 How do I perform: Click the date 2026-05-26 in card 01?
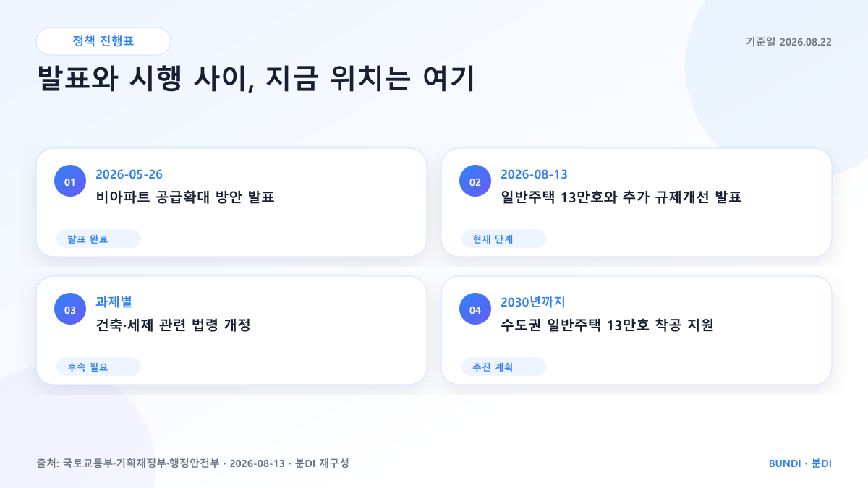click(x=129, y=174)
